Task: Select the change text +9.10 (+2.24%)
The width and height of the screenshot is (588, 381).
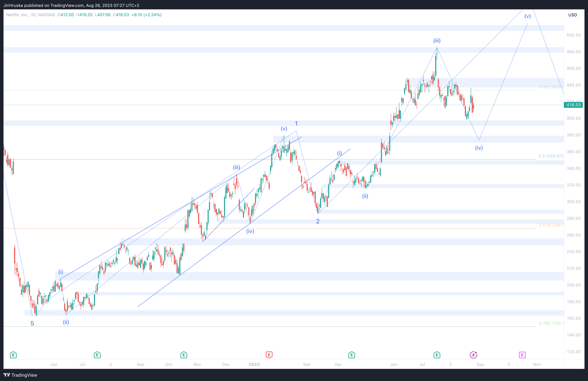Action: [x=147, y=15]
